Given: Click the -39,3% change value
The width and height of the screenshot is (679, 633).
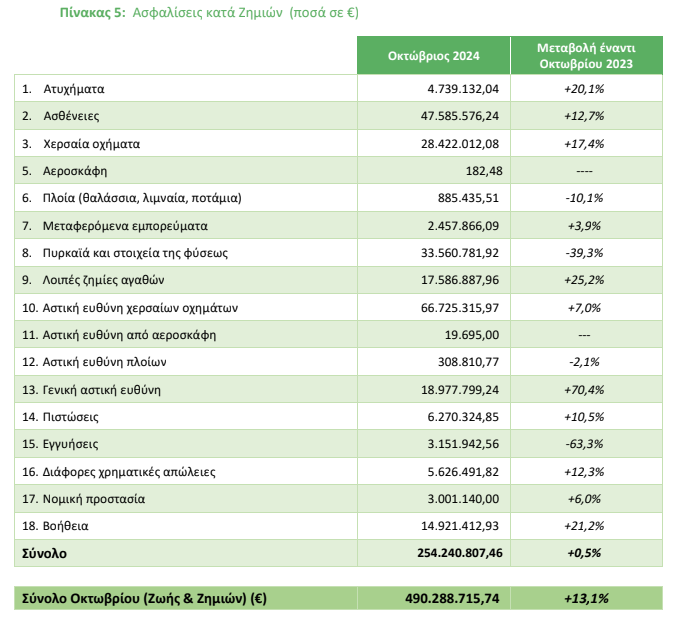Looking at the screenshot, I should tap(584, 253).
